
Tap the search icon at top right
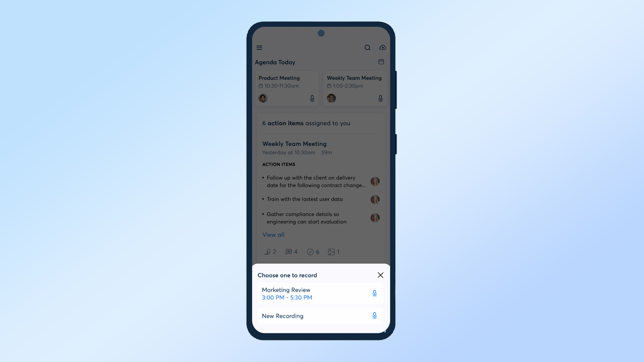click(x=367, y=47)
